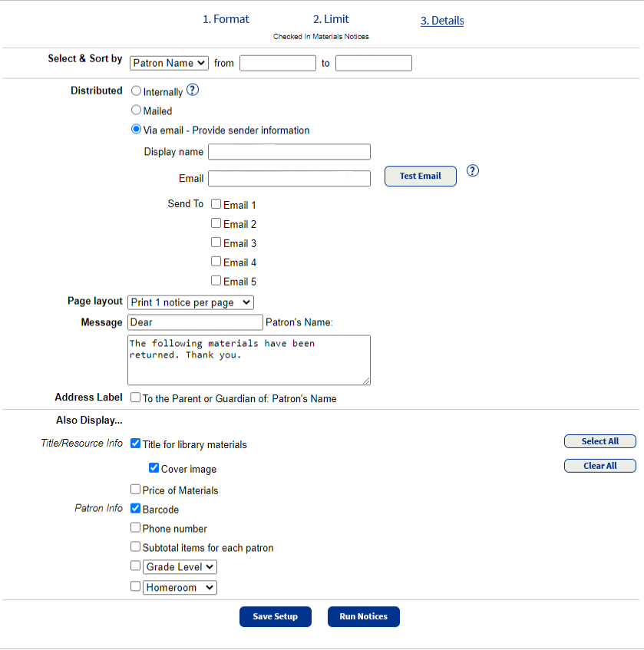
Task: Check the Email 5 send-to option
Action: (x=216, y=279)
